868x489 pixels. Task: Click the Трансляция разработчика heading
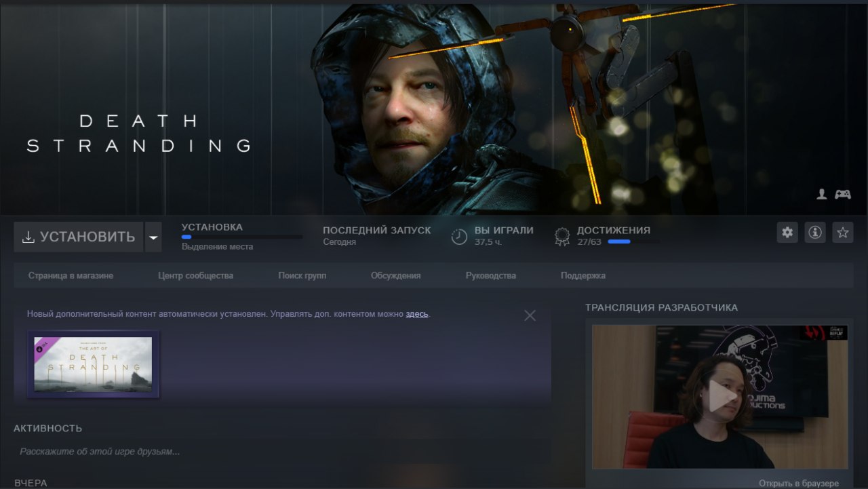661,307
